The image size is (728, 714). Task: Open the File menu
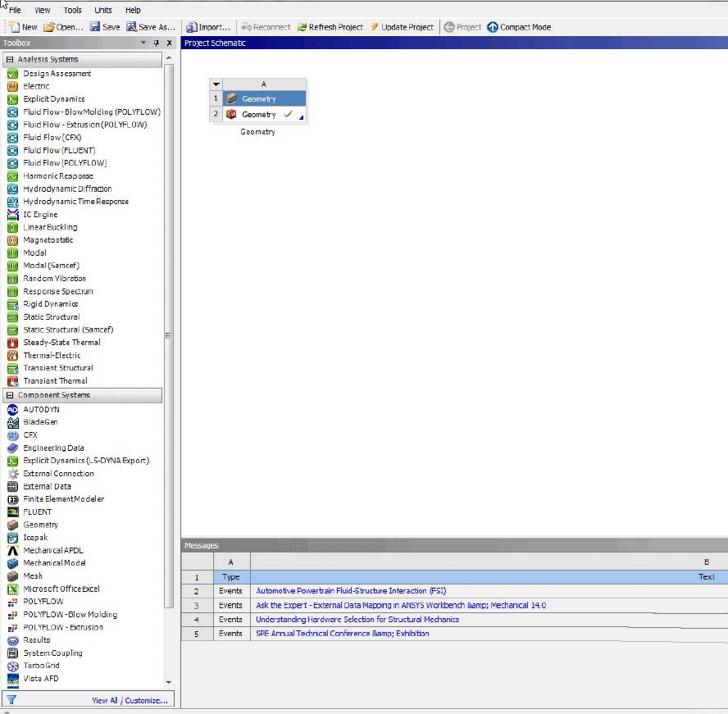coord(15,10)
